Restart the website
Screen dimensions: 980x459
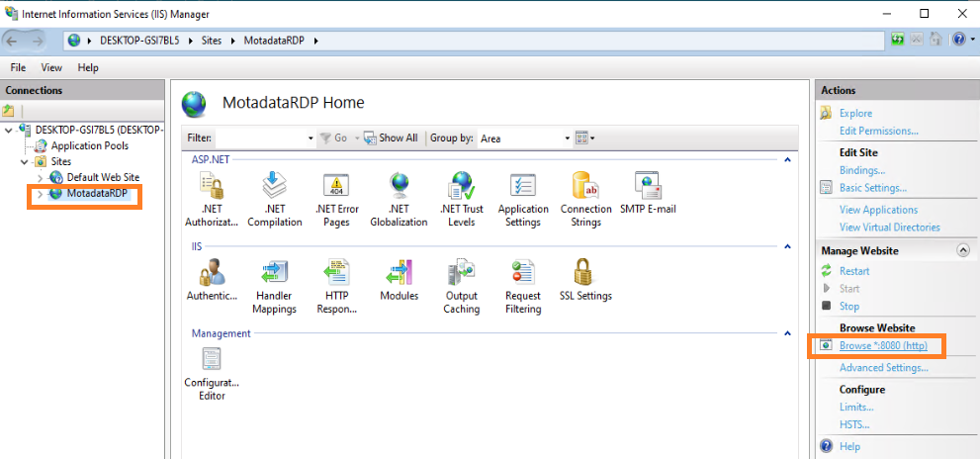point(854,271)
